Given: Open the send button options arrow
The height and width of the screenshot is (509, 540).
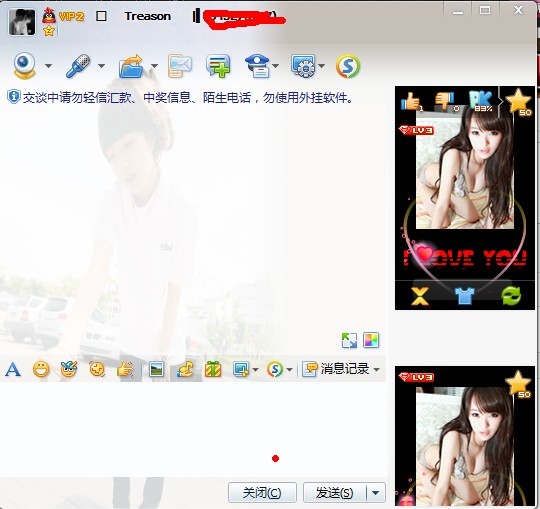Looking at the screenshot, I should [376, 493].
